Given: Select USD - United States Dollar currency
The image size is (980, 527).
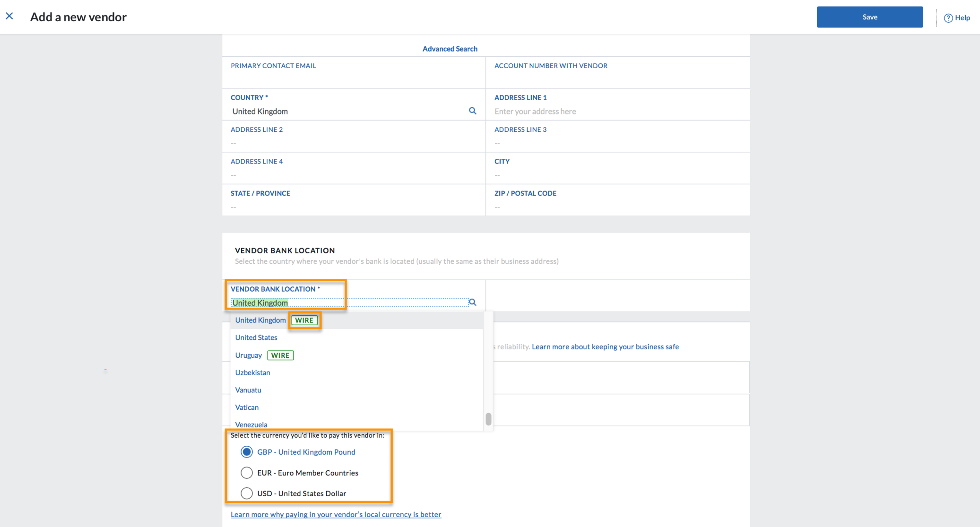Looking at the screenshot, I should pyautogui.click(x=247, y=494).
